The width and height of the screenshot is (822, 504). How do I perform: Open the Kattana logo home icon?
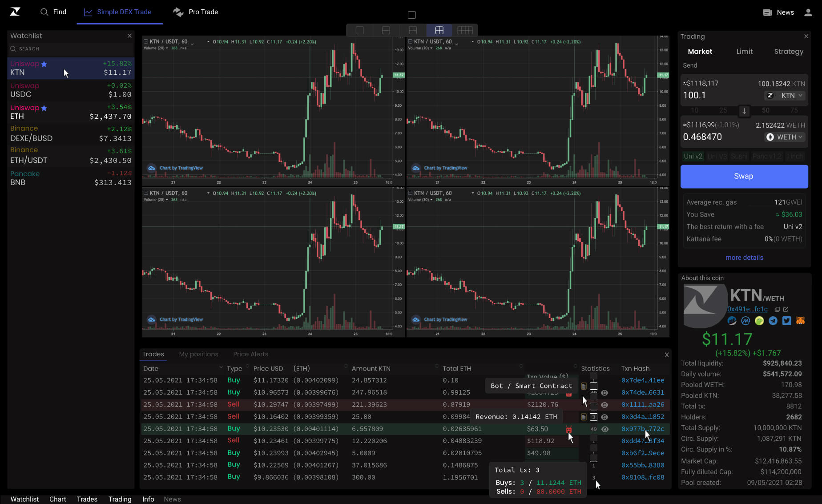point(15,12)
